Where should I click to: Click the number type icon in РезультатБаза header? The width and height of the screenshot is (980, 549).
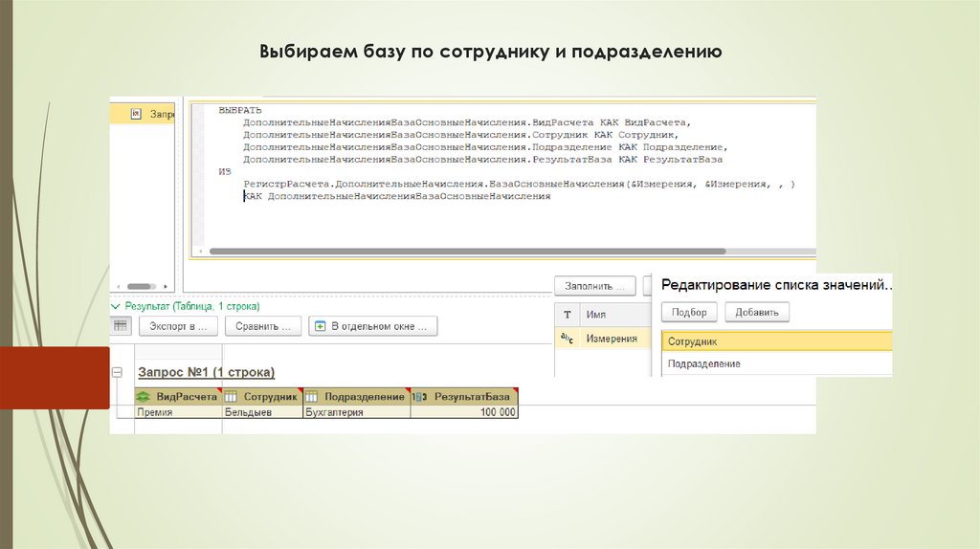click(419, 397)
